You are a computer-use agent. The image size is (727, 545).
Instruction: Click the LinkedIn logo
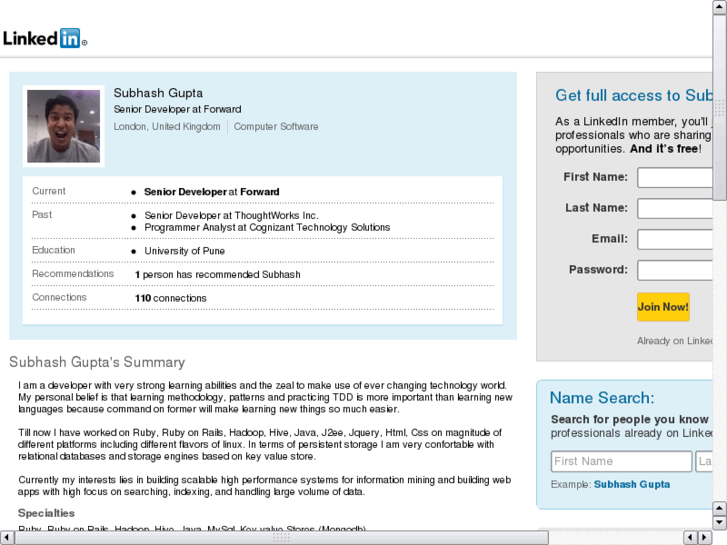pos(44,39)
